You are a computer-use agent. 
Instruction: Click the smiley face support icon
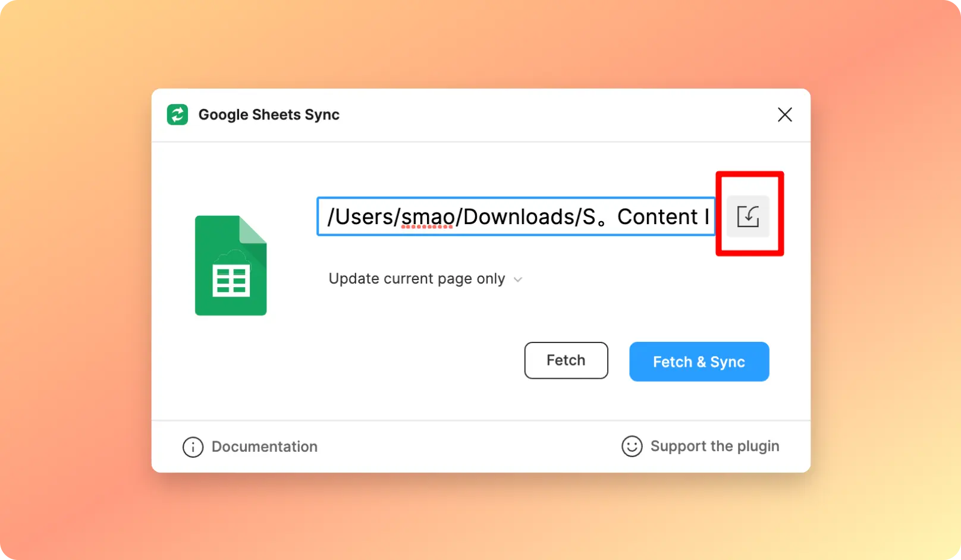[x=632, y=446]
